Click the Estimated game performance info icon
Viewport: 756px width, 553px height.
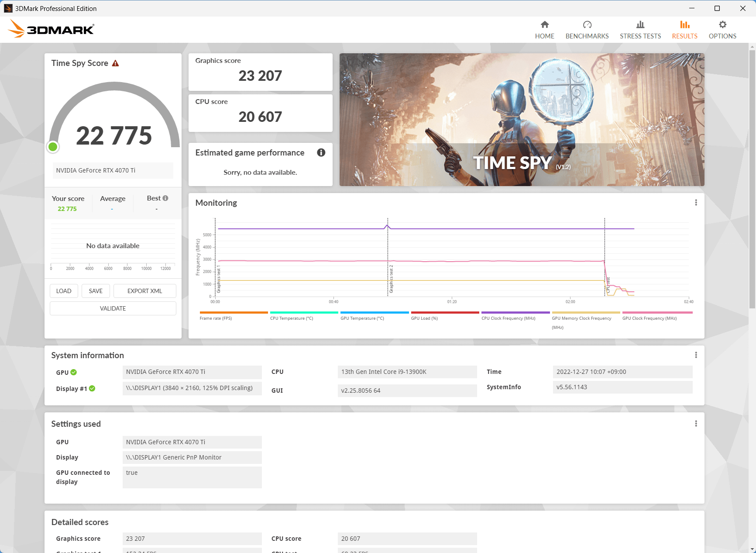pyautogui.click(x=321, y=152)
